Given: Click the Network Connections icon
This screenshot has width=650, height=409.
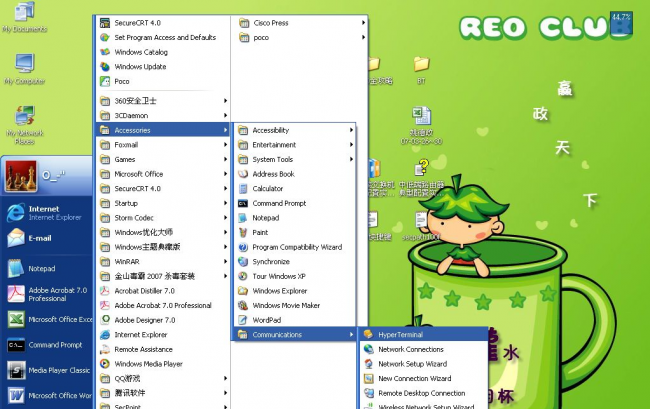Looking at the screenshot, I should point(369,349).
